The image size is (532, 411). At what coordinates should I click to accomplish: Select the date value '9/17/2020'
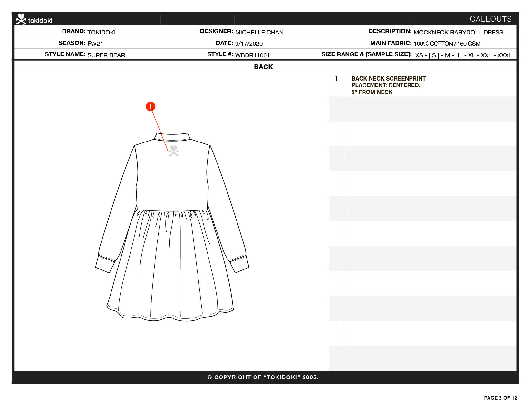(249, 44)
